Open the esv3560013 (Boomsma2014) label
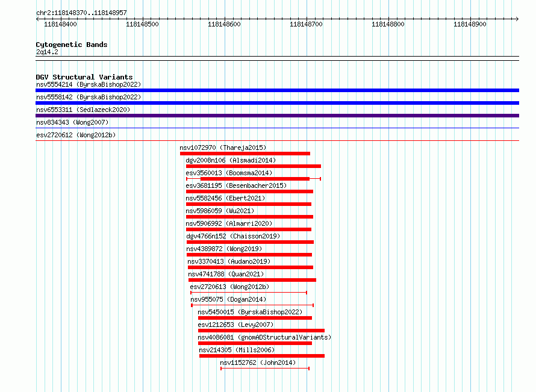 [229, 173]
